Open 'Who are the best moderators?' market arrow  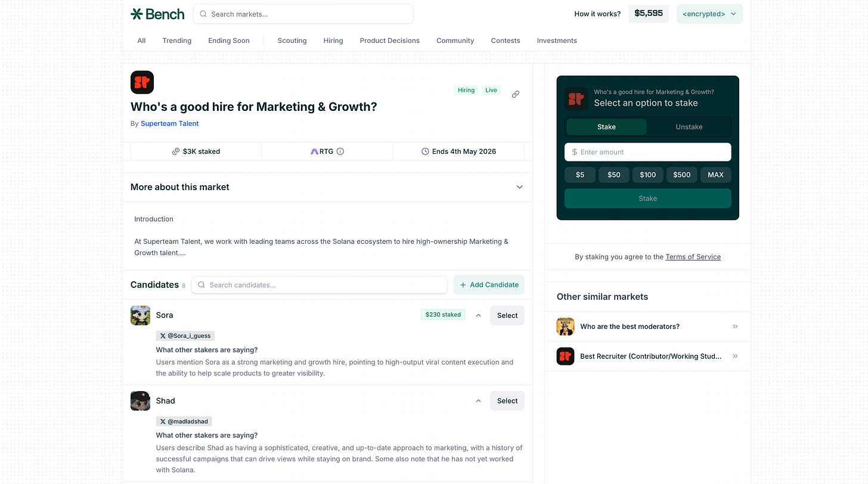735,327
